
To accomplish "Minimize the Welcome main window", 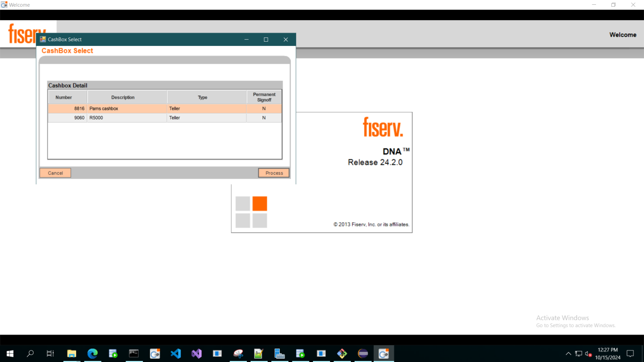I will (x=594, y=5).
